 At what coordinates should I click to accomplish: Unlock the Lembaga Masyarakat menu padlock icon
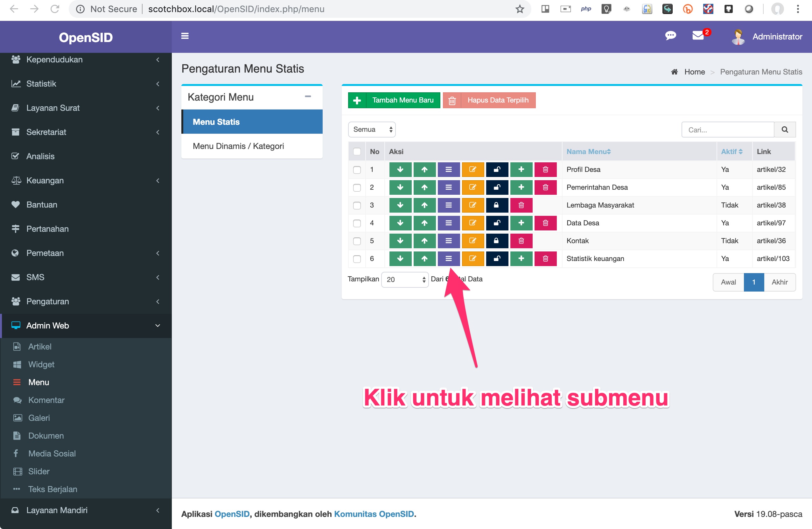[497, 205]
